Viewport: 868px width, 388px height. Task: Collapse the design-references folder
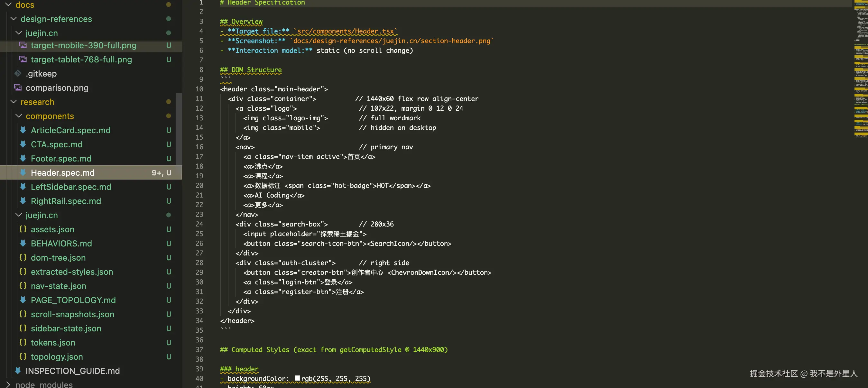pos(14,19)
